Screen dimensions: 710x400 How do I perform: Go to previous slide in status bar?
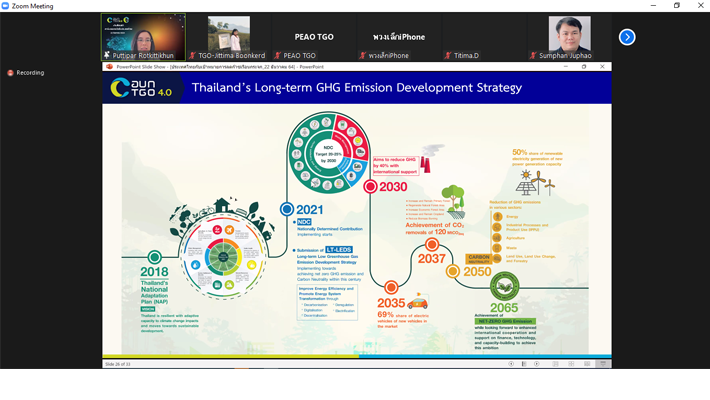pos(511,364)
